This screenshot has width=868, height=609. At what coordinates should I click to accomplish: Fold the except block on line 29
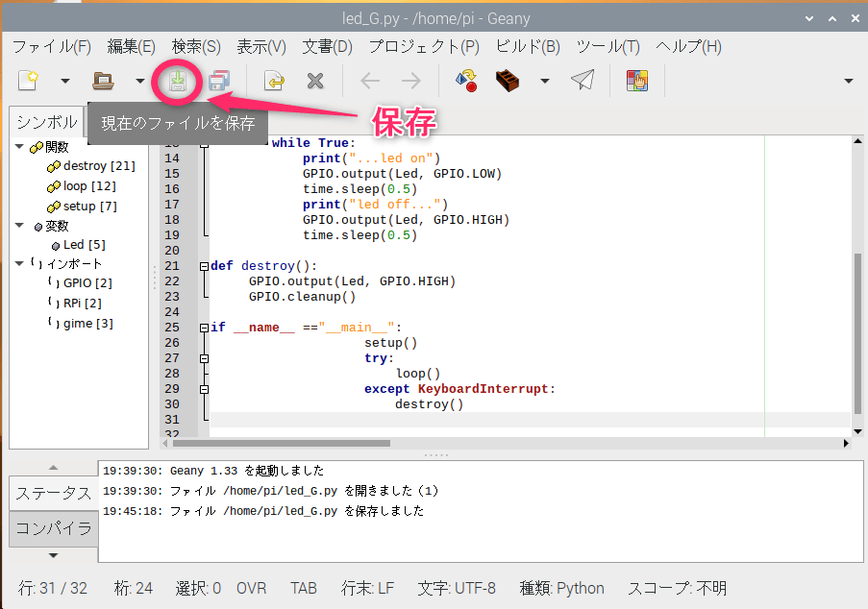[x=204, y=389]
